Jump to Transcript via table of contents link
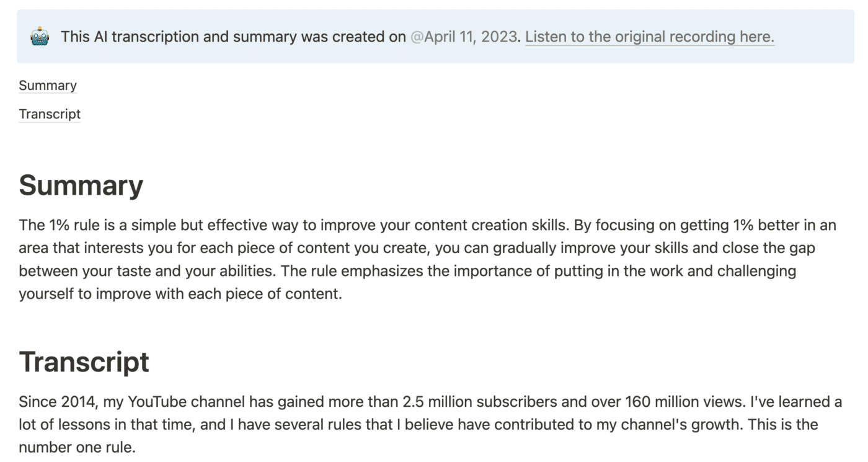The width and height of the screenshot is (868, 462). tap(50, 114)
